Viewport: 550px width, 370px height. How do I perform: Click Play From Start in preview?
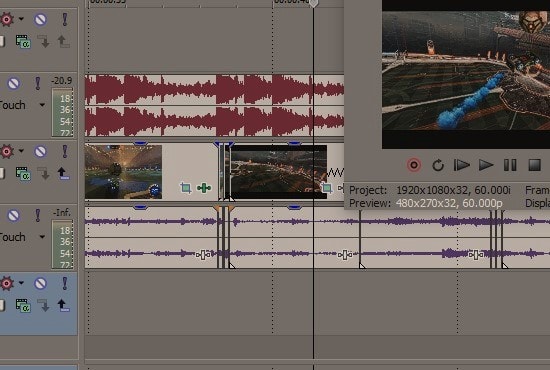pos(462,165)
